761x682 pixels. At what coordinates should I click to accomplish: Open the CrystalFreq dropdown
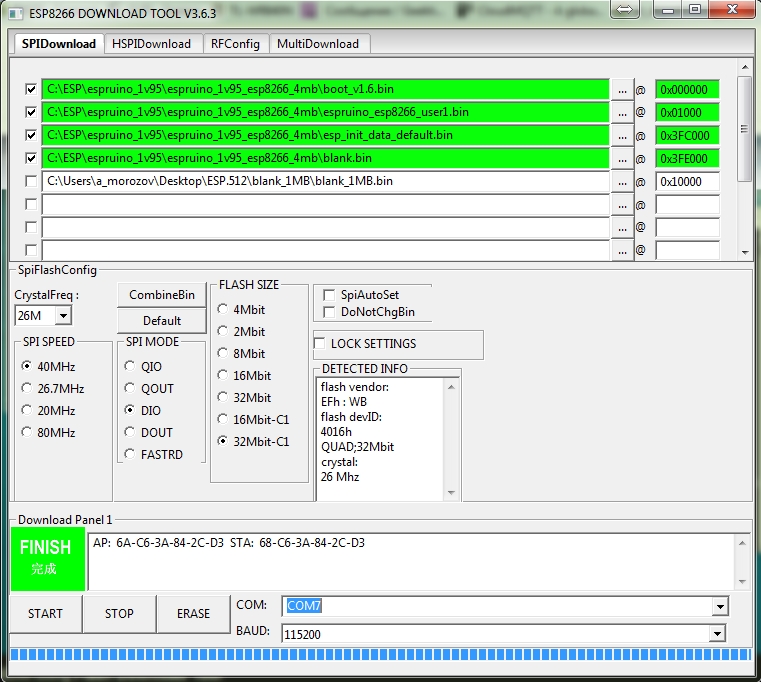point(63,316)
